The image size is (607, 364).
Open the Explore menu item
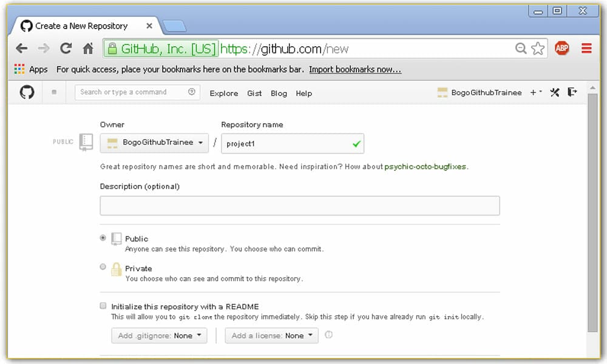coord(223,93)
